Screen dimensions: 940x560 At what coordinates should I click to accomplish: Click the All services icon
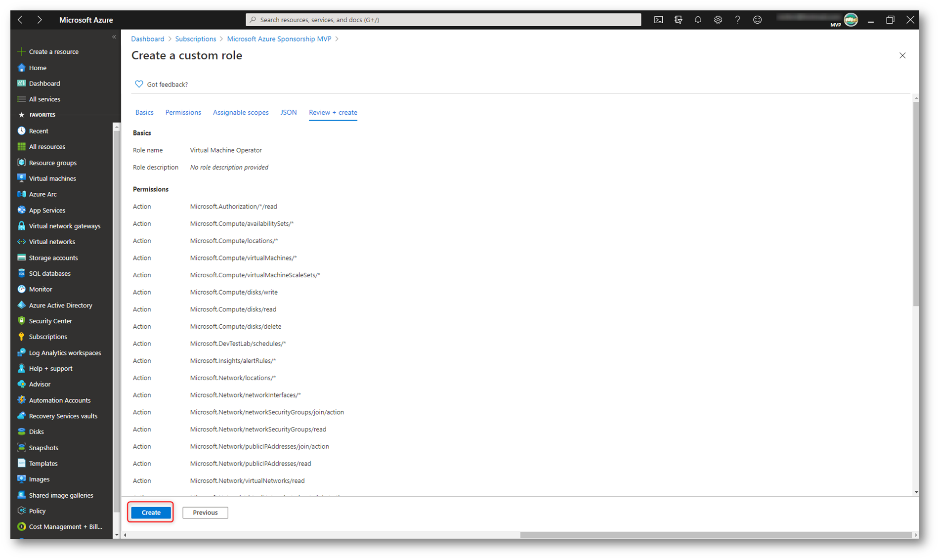[x=21, y=99]
